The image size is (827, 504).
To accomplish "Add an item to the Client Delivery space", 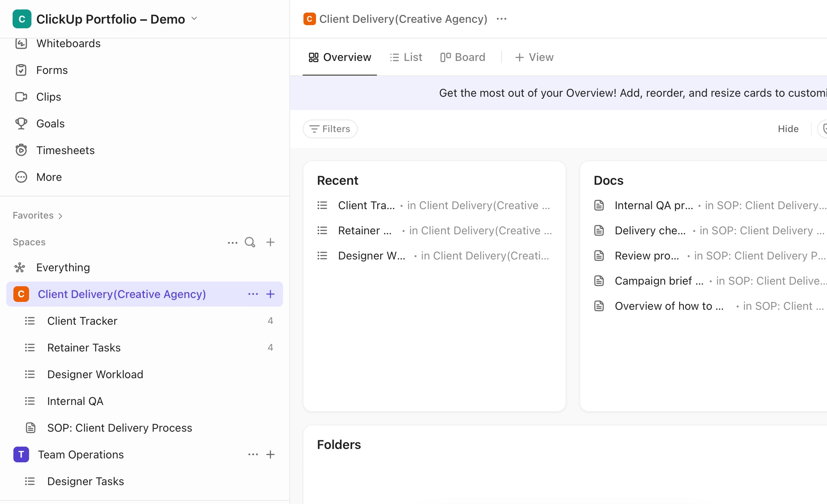I will (270, 294).
